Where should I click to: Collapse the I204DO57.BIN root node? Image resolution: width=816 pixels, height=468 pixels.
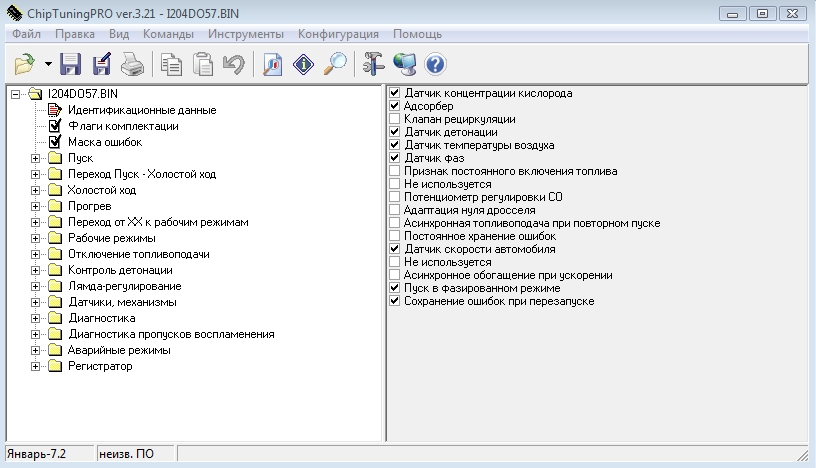coord(16,94)
